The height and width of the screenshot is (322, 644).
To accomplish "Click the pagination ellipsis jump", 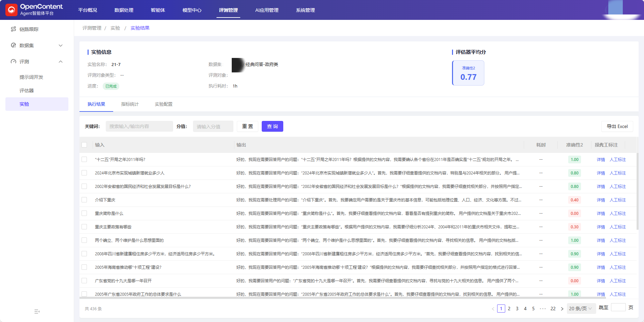I will point(543,309).
